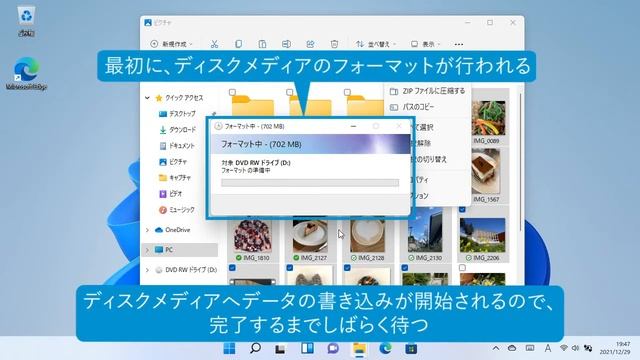This screenshot has height=360, width=640.
Task: Show hidden tray icons chevron
Action: coord(496,348)
